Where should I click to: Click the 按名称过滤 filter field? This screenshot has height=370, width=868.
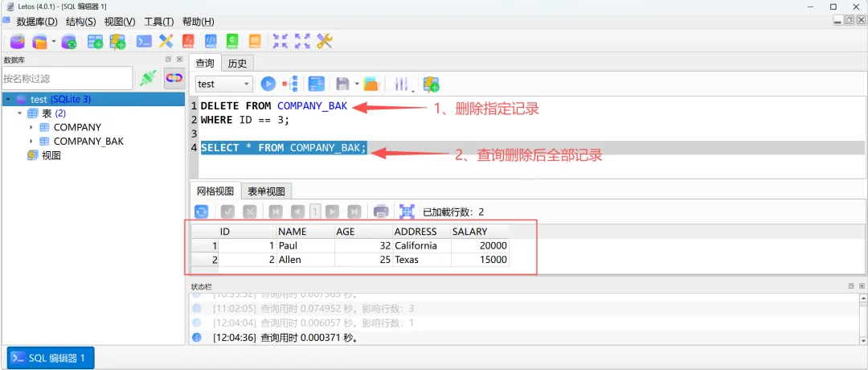[67, 79]
